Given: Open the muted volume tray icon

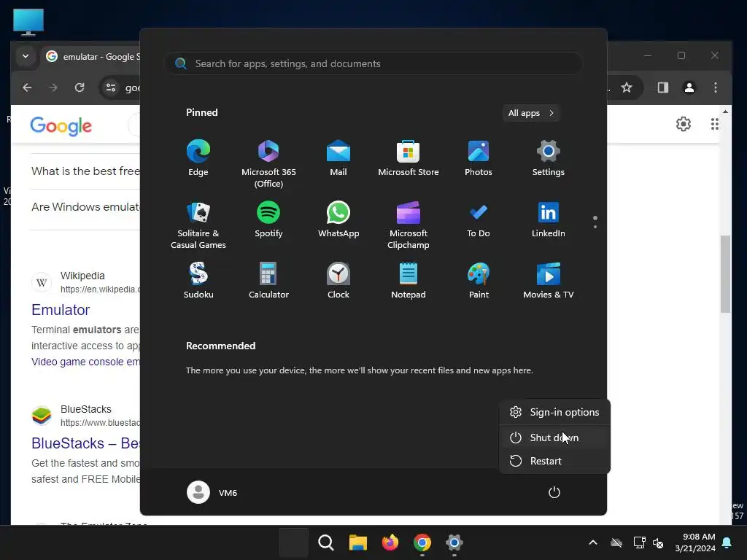Looking at the screenshot, I should pyautogui.click(x=658, y=542).
